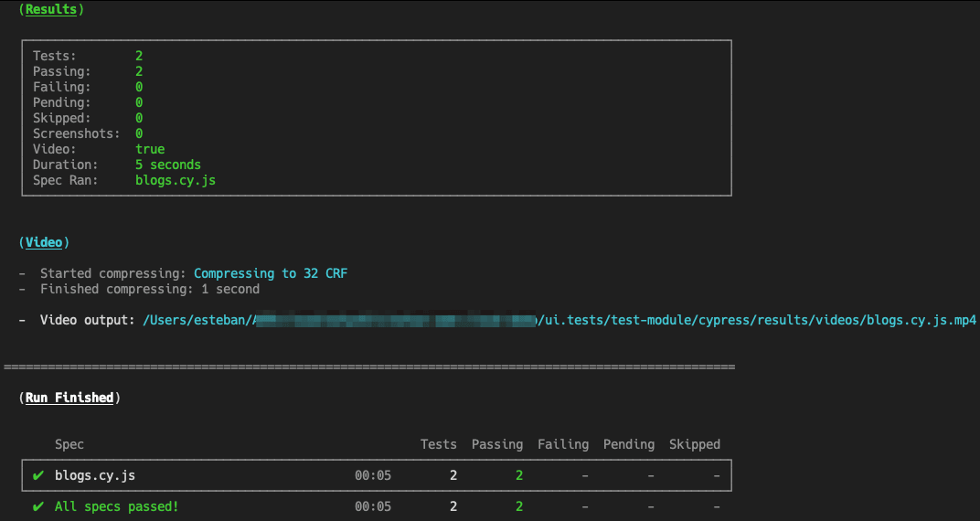Click the Spec column header

69,445
